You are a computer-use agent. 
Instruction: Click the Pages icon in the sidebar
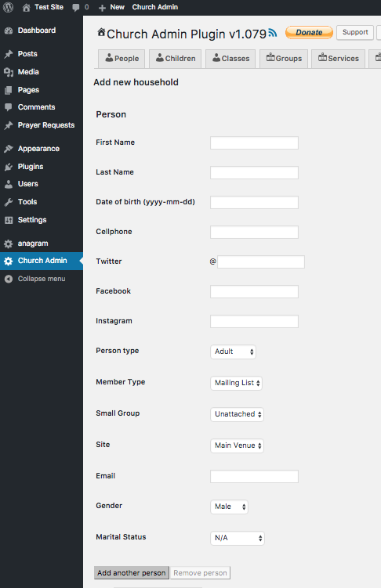(x=9, y=90)
